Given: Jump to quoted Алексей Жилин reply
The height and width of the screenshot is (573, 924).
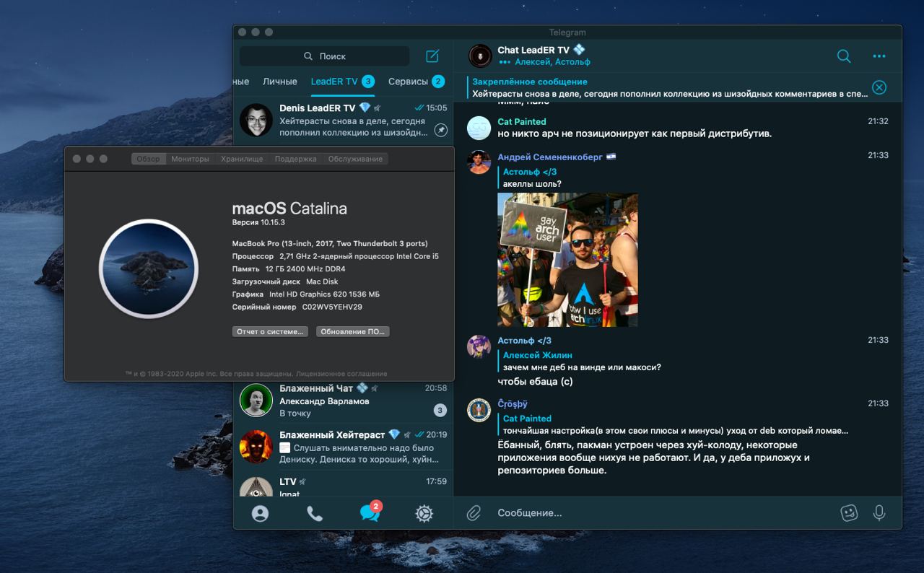Looking at the screenshot, I should [581, 361].
